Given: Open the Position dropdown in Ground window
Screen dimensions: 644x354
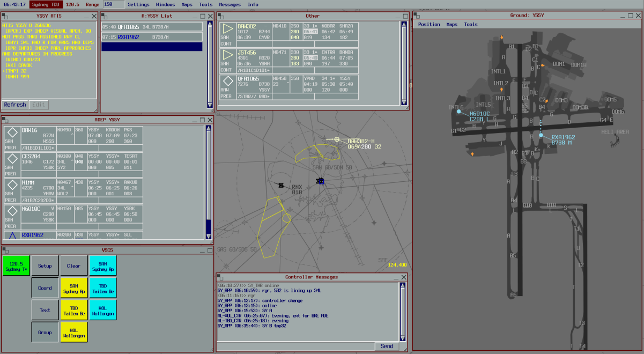Looking at the screenshot, I should 429,24.
